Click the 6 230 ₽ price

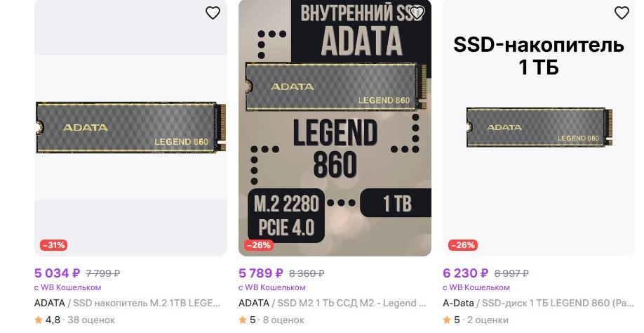(x=465, y=273)
